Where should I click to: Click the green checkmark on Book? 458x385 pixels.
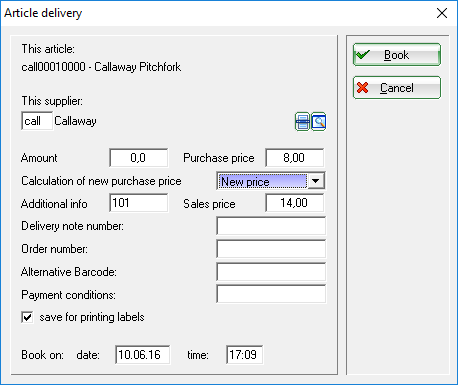tap(363, 54)
